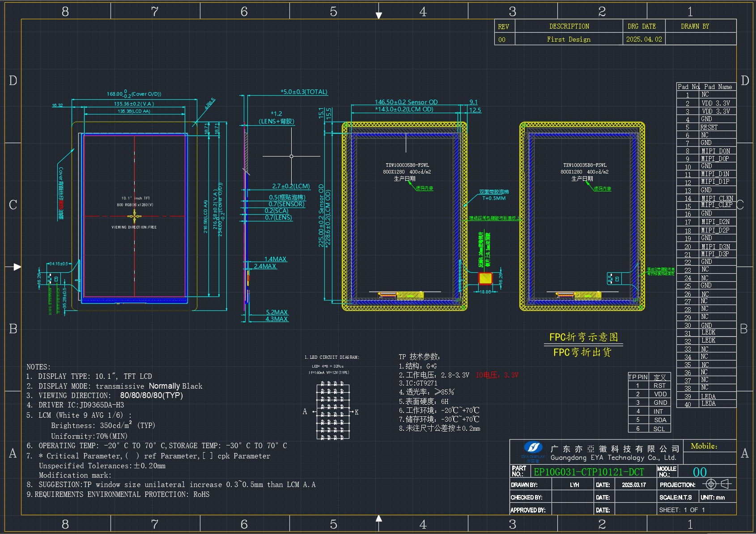
Task: Click the "5.2MAX" dimension label
Action: click(277, 312)
